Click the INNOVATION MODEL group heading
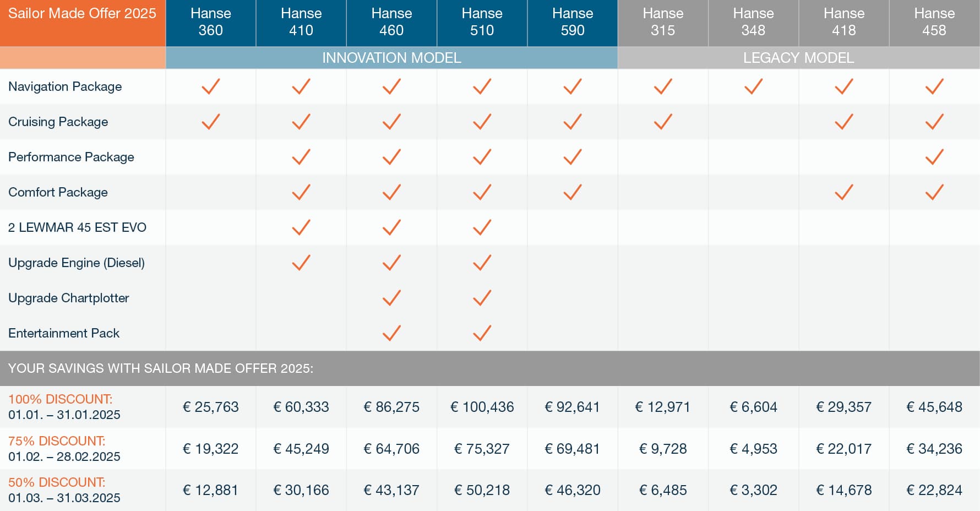 coord(391,58)
